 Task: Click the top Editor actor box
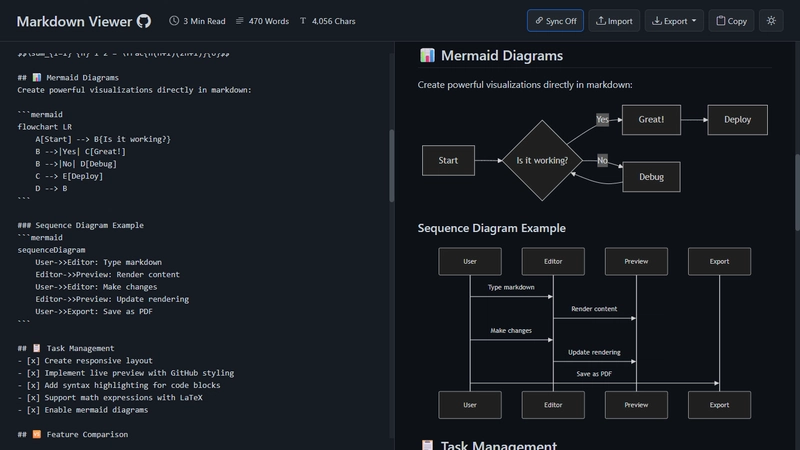(x=553, y=261)
